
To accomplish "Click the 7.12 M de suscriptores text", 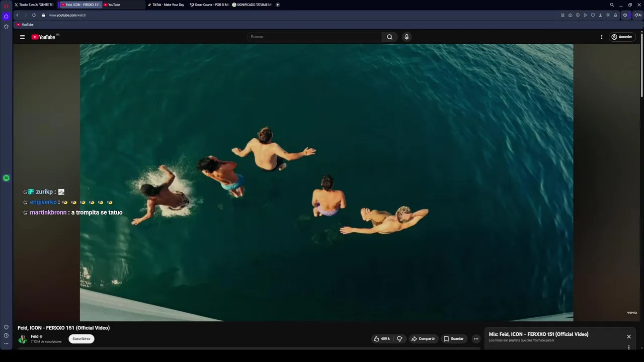I will [x=46, y=342].
